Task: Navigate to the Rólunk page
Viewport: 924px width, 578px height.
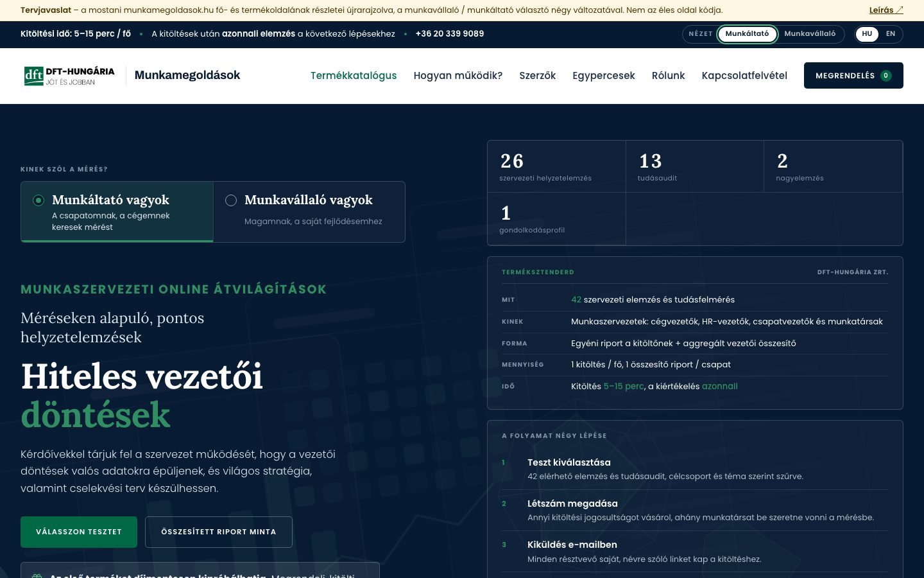Action: [669, 76]
